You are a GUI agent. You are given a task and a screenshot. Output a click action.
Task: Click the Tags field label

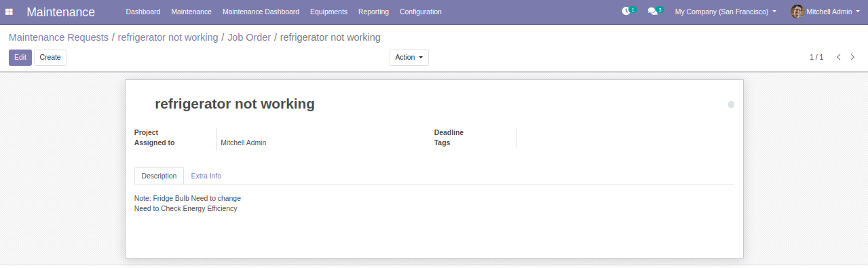442,142
